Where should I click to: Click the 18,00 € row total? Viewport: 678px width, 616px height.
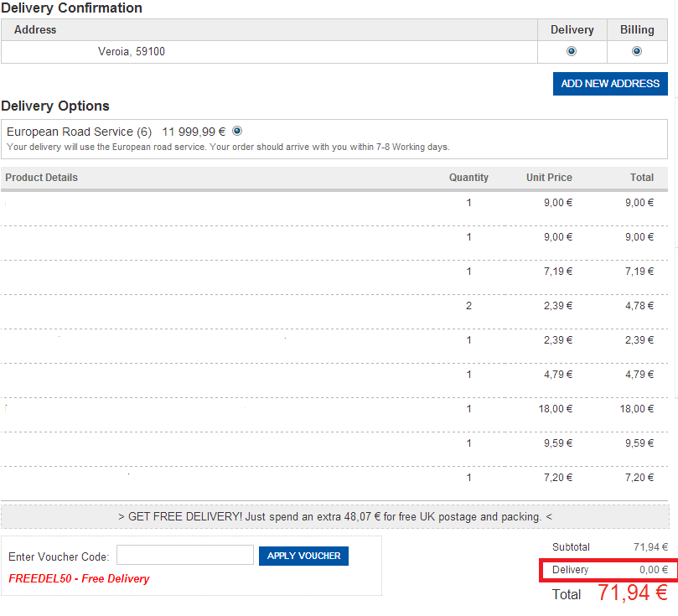pos(636,409)
